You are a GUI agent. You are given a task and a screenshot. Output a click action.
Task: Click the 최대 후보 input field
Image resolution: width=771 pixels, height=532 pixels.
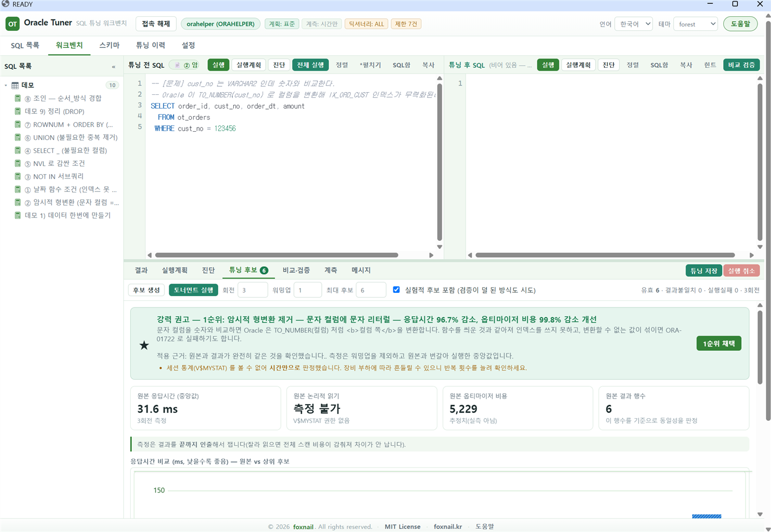click(x=371, y=290)
